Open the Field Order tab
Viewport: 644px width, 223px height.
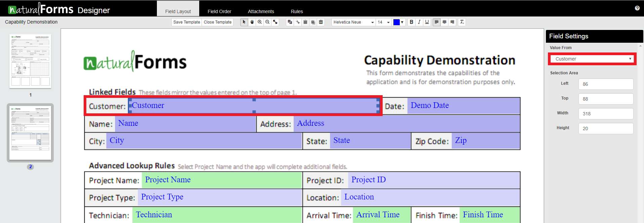pos(219,11)
